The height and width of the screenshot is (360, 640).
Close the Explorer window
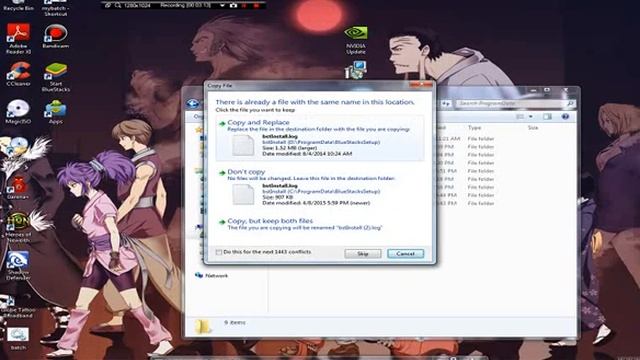565,90
